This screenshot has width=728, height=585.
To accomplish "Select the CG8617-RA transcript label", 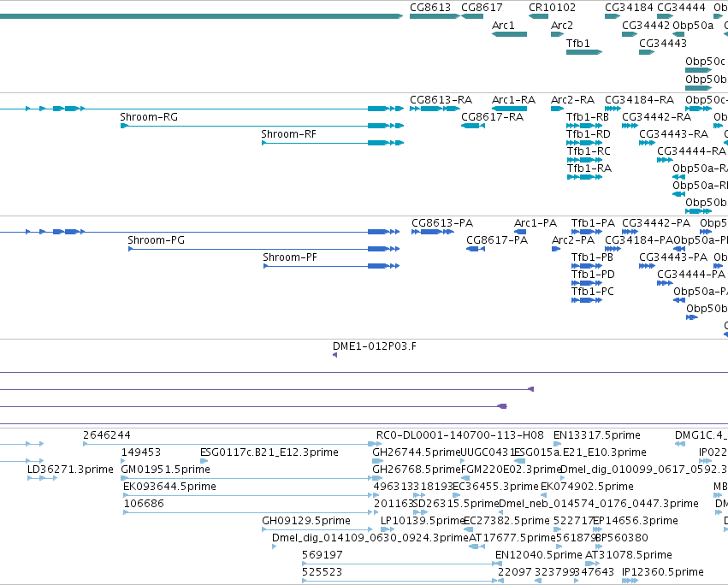I will 492,117.
